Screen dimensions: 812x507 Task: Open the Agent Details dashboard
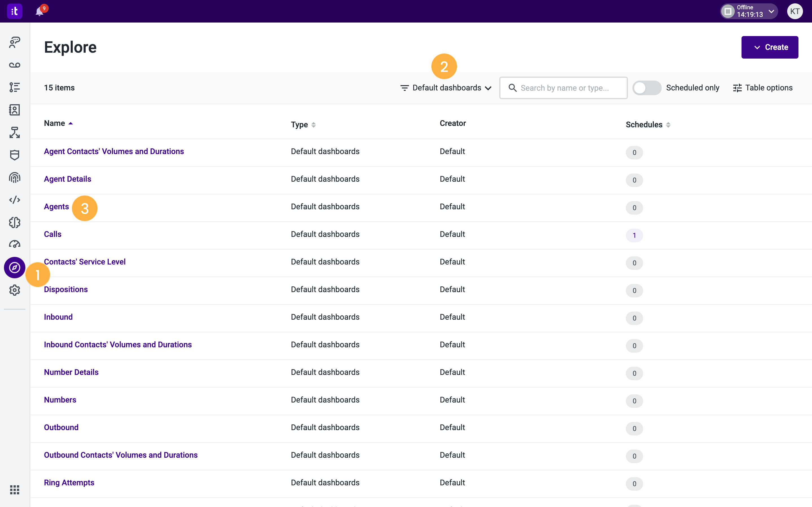[x=67, y=179]
